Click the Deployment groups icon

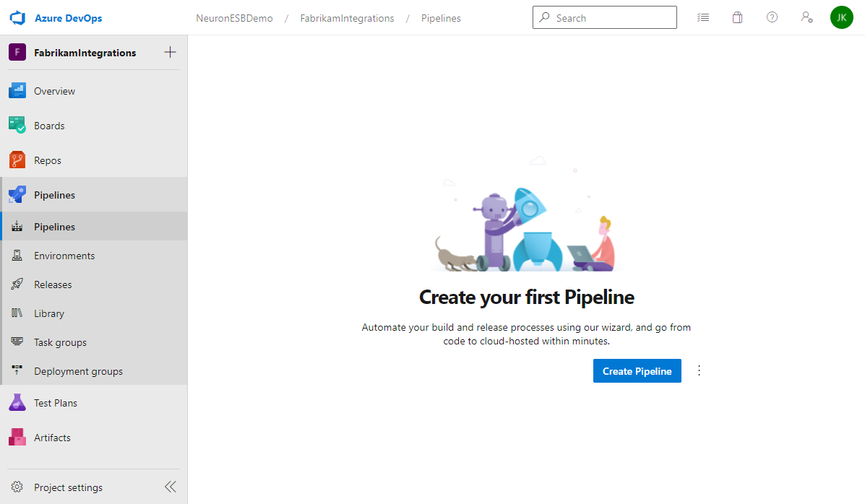coord(17,370)
